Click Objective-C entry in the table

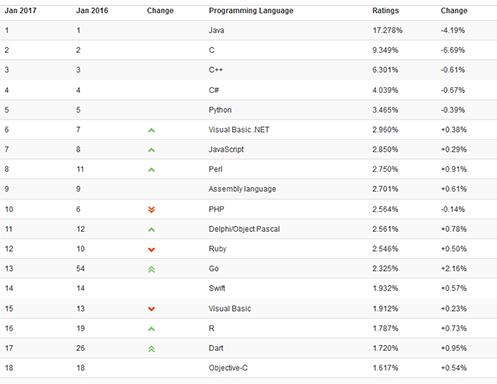point(228,368)
